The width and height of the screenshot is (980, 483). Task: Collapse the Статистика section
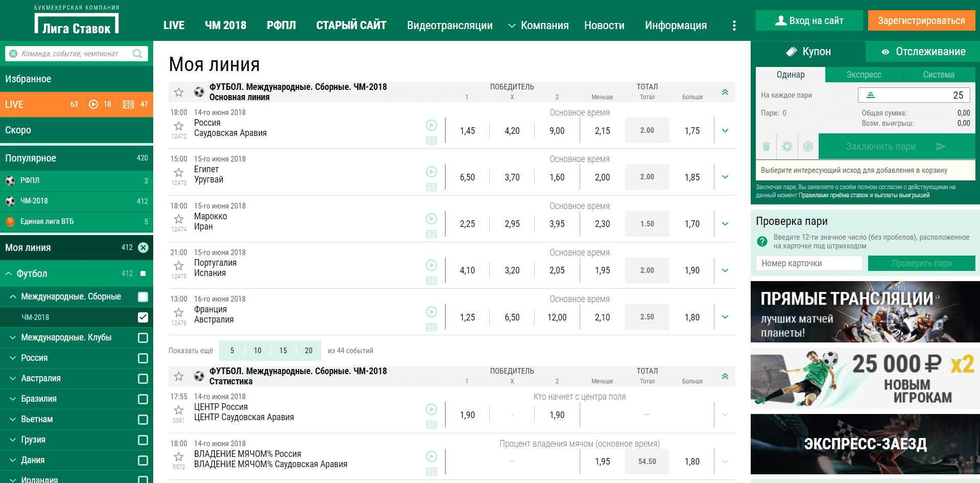coord(725,376)
